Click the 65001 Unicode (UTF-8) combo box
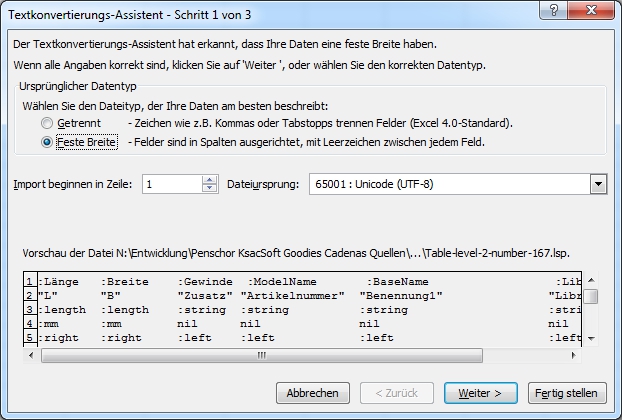622x420 pixels. click(x=448, y=184)
